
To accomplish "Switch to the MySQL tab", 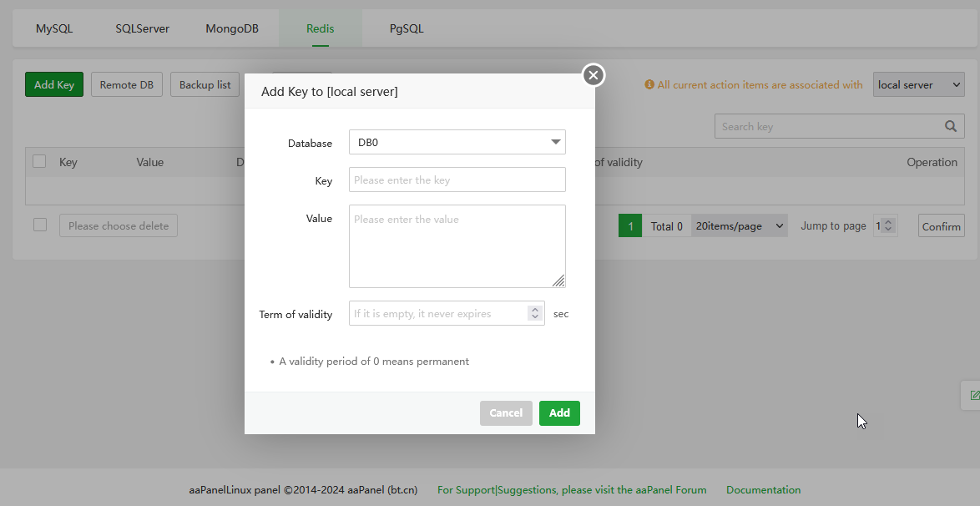I will pyautogui.click(x=54, y=28).
